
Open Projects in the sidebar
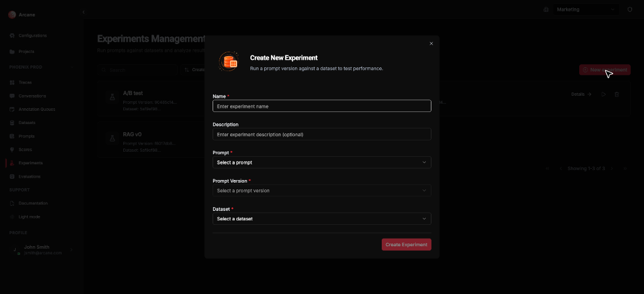click(26, 52)
